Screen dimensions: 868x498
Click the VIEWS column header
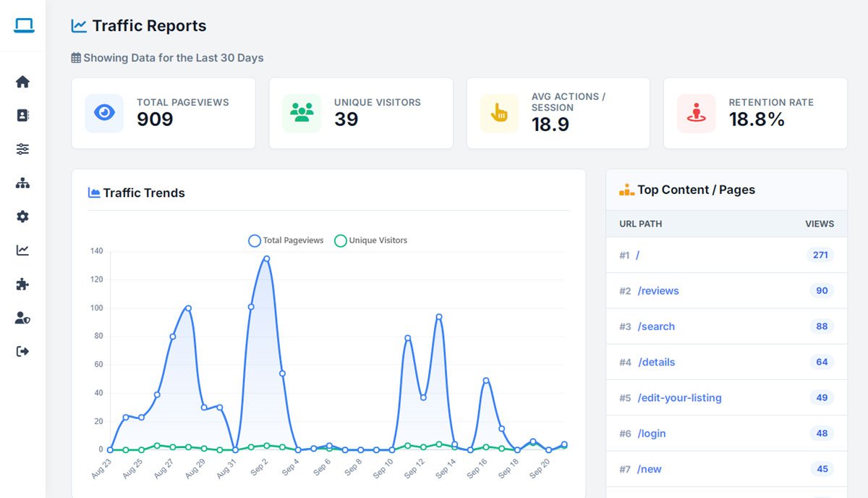(x=820, y=224)
